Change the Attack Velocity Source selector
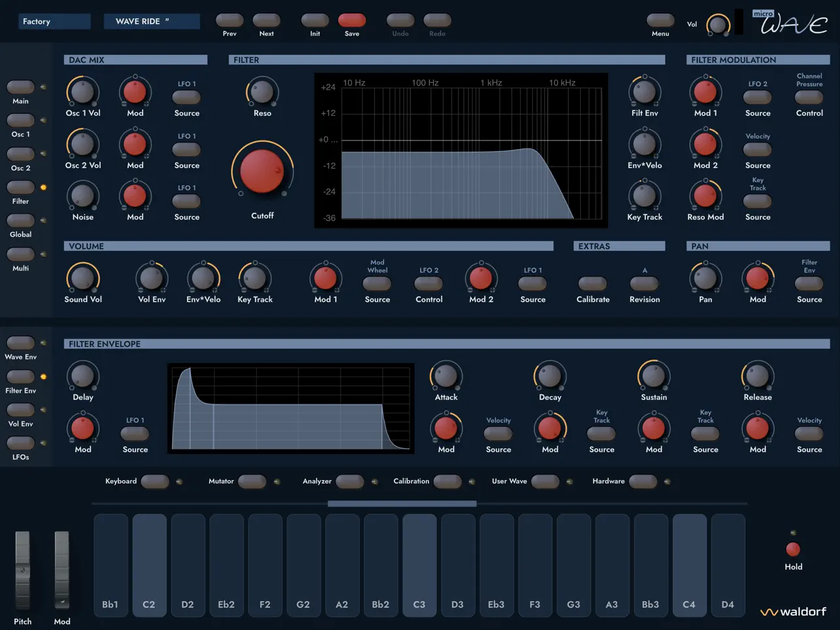 click(x=498, y=433)
